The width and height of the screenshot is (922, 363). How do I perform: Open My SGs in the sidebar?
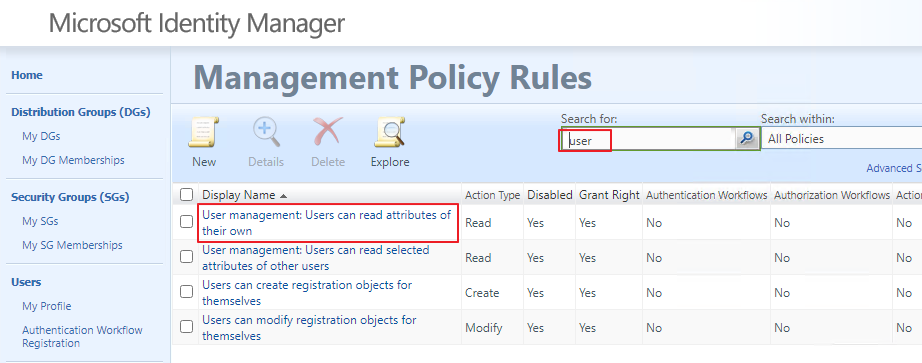tap(40, 221)
